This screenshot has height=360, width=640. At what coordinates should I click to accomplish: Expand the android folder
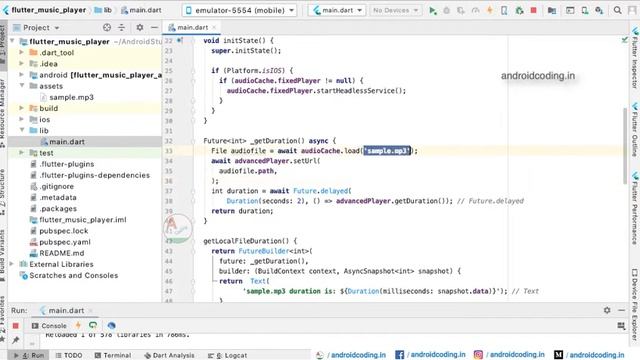coord(22,75)
